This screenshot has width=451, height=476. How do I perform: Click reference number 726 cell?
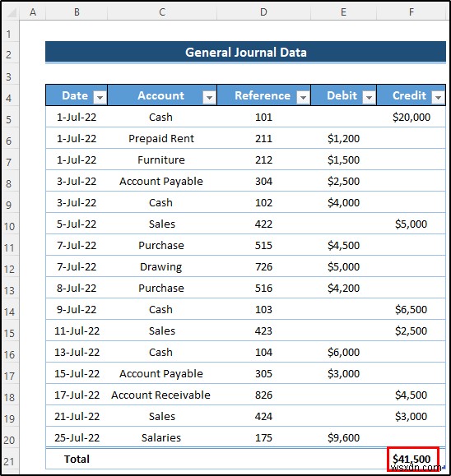tap(263, 266)
